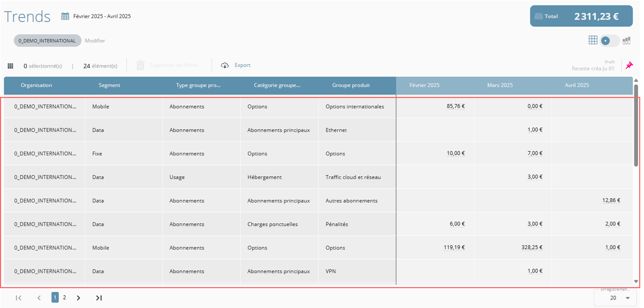Toggle the table/chart view switch
The image size is (644, 308).
(610, 41)
